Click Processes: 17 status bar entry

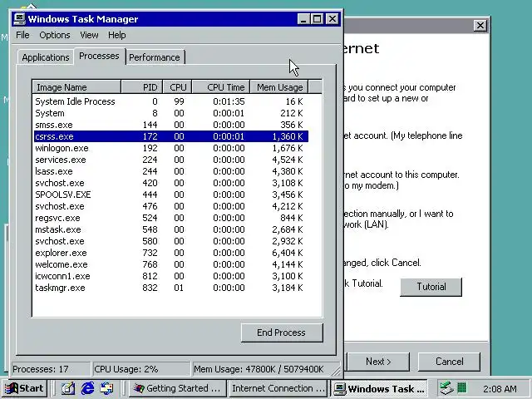tap(51, 369)
